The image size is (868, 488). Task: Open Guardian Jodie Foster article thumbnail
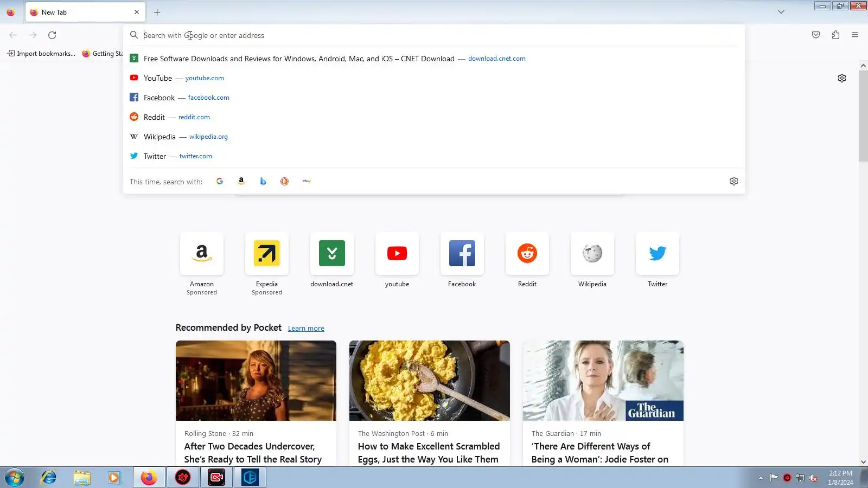tap(603, 381)
